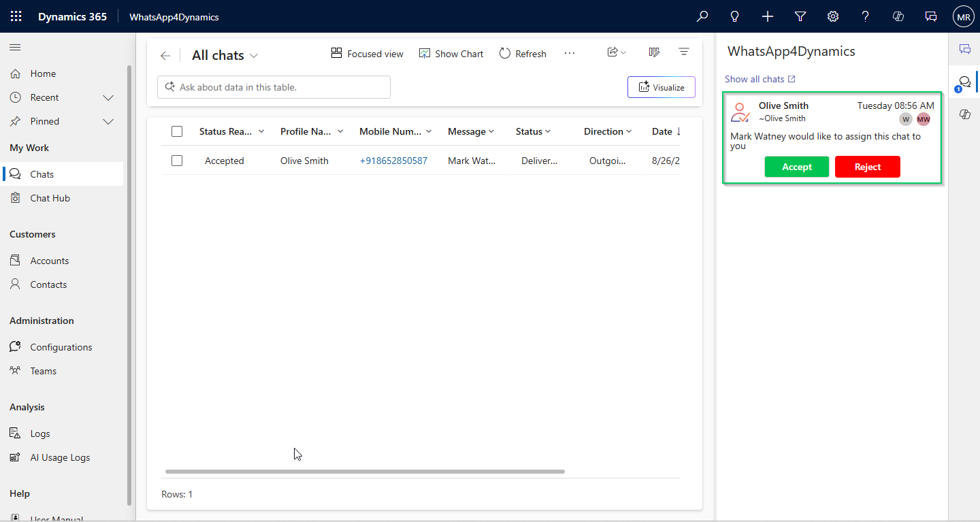This screenshot has width=980, height=522.
Task: Click the plus icon for quick create
Action: tap(768, 16)
